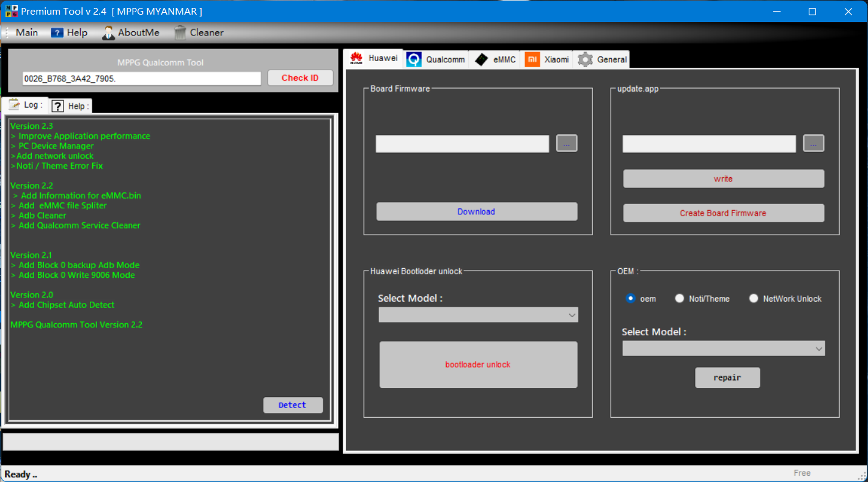
Task: Click inside the device ID input field
Action: pyautogui.click(x=141, y=78)
